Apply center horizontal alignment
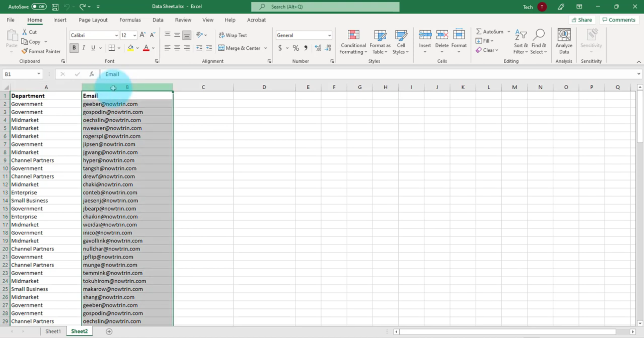644x338 pixels. [177, 48]
